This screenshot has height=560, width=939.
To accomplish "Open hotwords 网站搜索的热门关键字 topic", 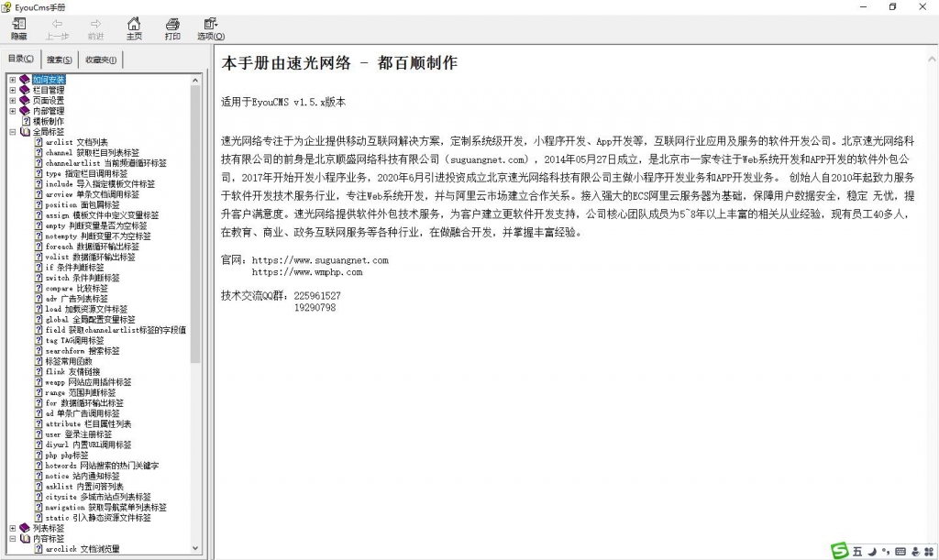I will point(103,466).
